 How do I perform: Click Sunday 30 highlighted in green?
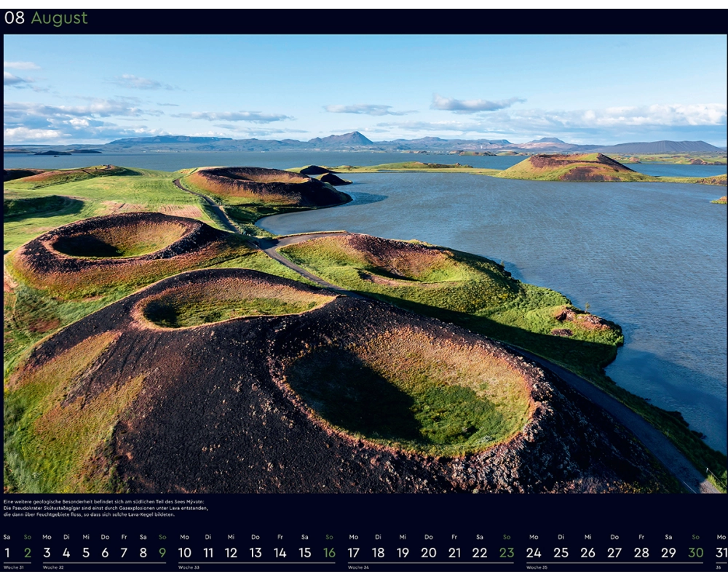695,553
